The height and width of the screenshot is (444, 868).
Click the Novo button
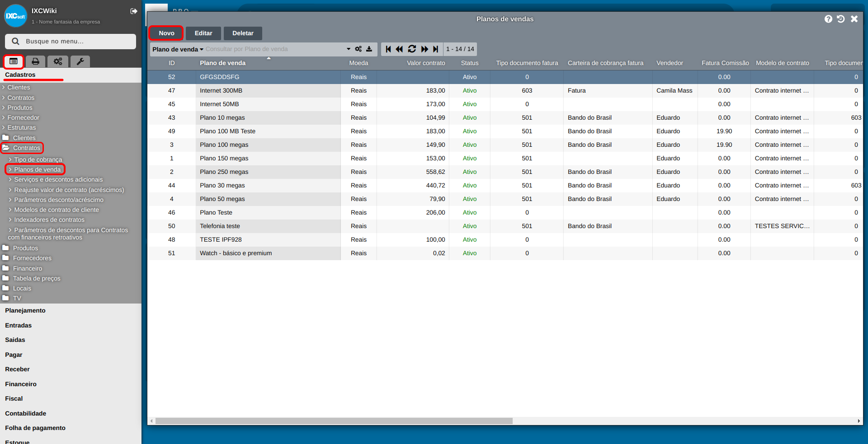click(x=166, y=33)
